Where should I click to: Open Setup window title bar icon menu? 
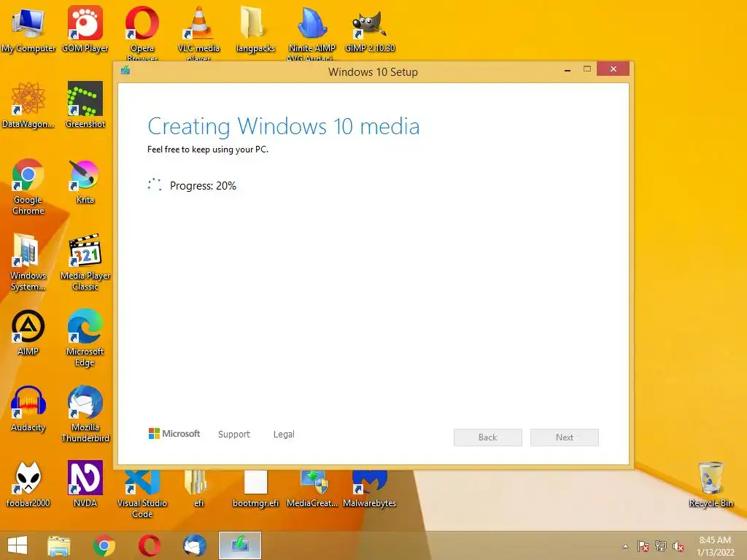(125, 71)
